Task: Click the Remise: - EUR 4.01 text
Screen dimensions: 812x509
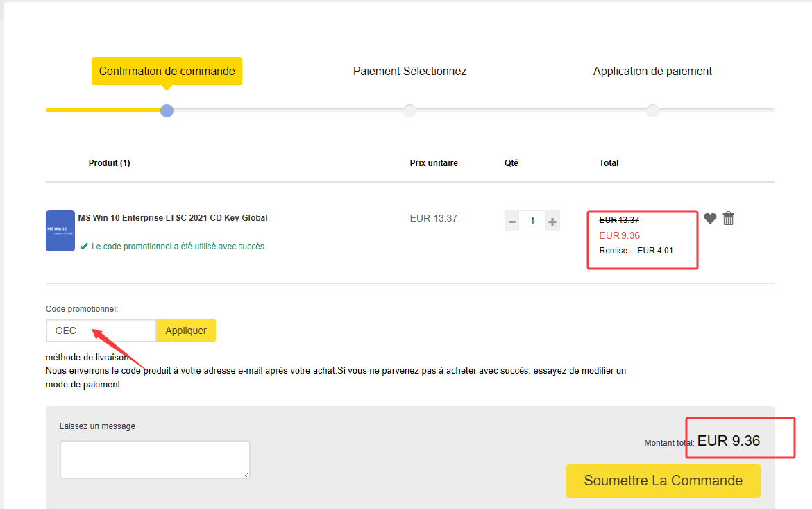Action: 636,251
